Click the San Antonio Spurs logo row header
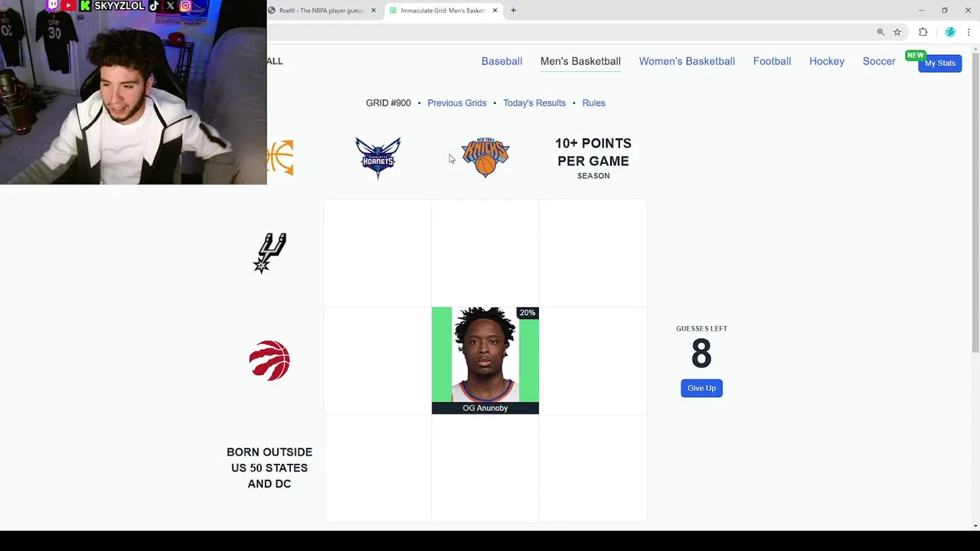This screenshot has height=551, width=980. (x=269, y=253)
